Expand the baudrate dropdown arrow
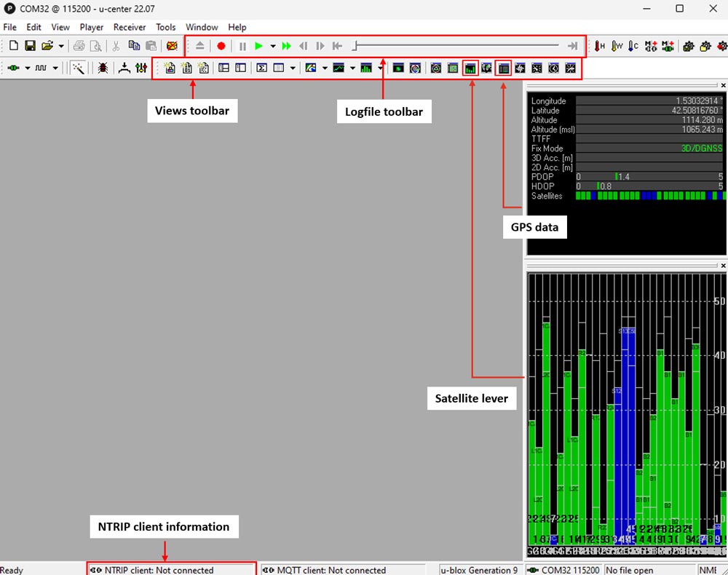The width and height of the screenshot is (728, 575). tap(55, 68)
